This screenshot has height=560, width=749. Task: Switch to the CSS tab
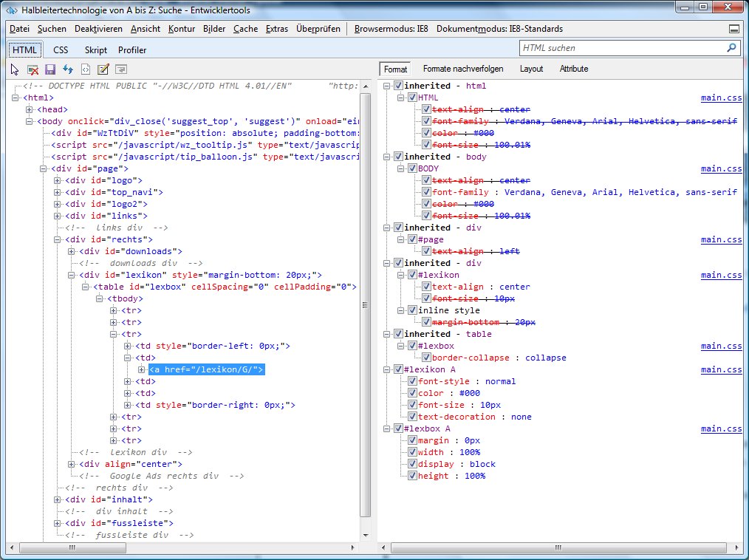tap(61, 50)
